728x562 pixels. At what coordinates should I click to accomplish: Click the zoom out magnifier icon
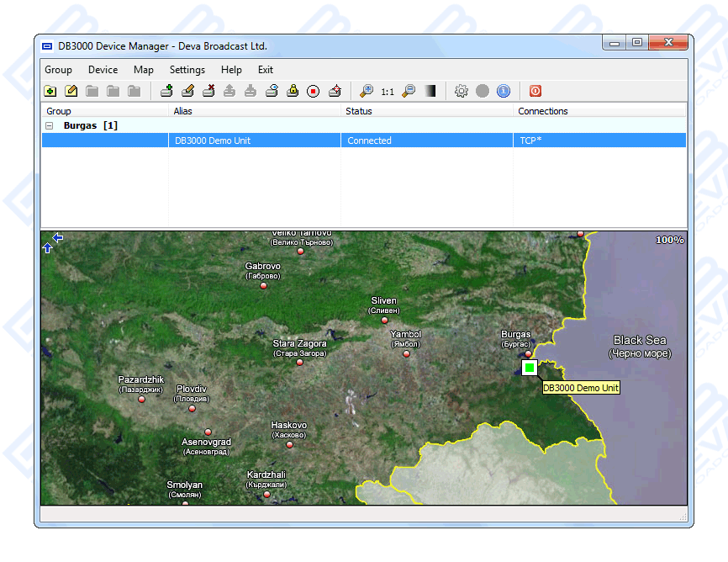click(409, 91)
